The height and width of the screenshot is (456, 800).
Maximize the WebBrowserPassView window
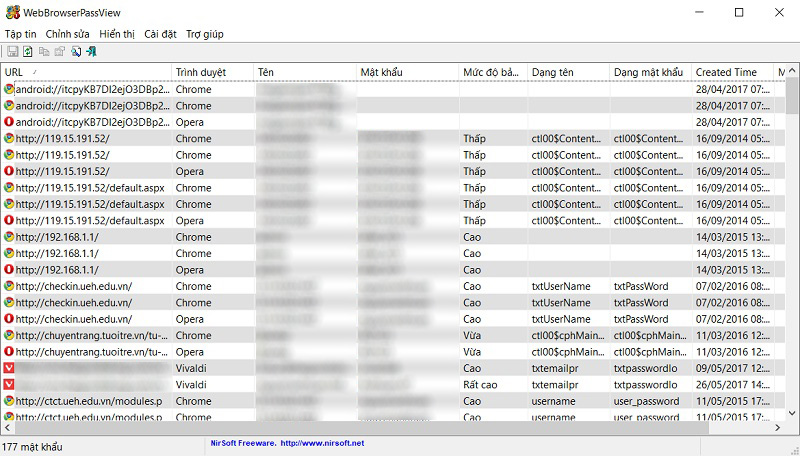click(x=739, y=12)
